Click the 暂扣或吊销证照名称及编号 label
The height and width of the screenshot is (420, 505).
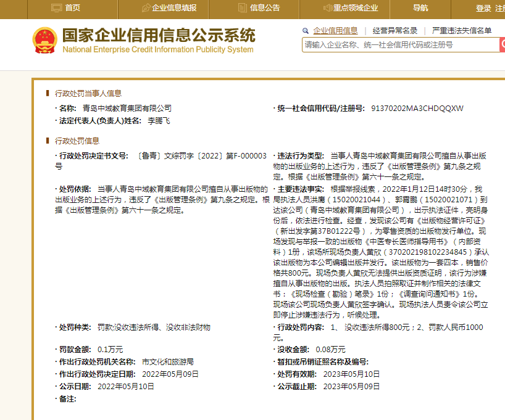coord(323,362)
